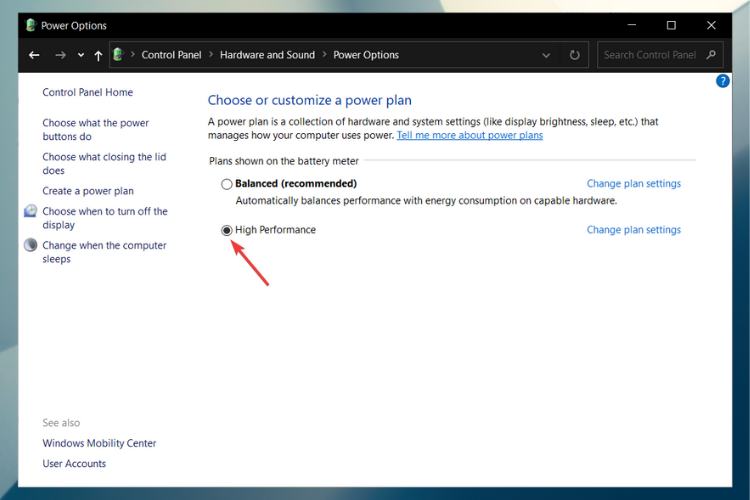Click the sleep moon icon in sidebar
The width and height of the screenshot is (750, 500).
30,246
